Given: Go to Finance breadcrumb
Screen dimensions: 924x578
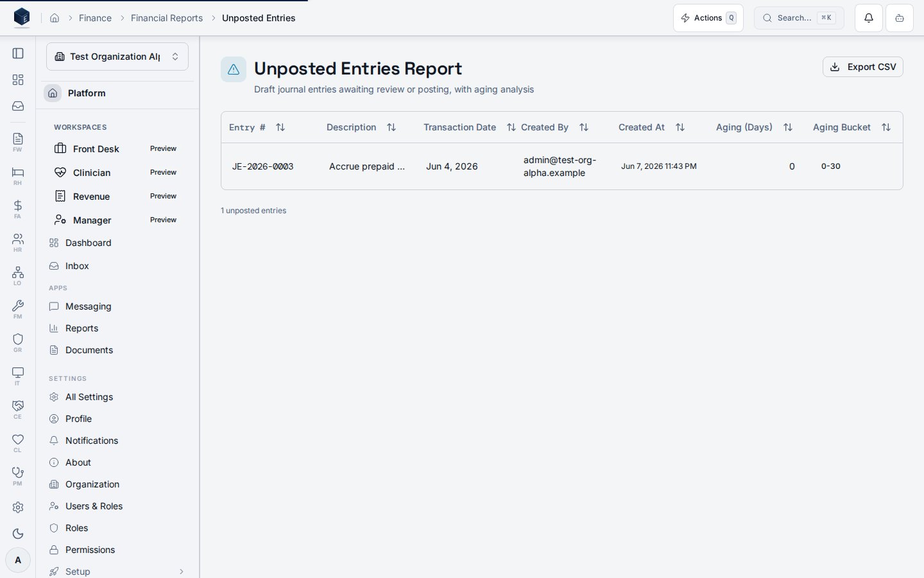Looking at the screenshot, I should (95, 18).
